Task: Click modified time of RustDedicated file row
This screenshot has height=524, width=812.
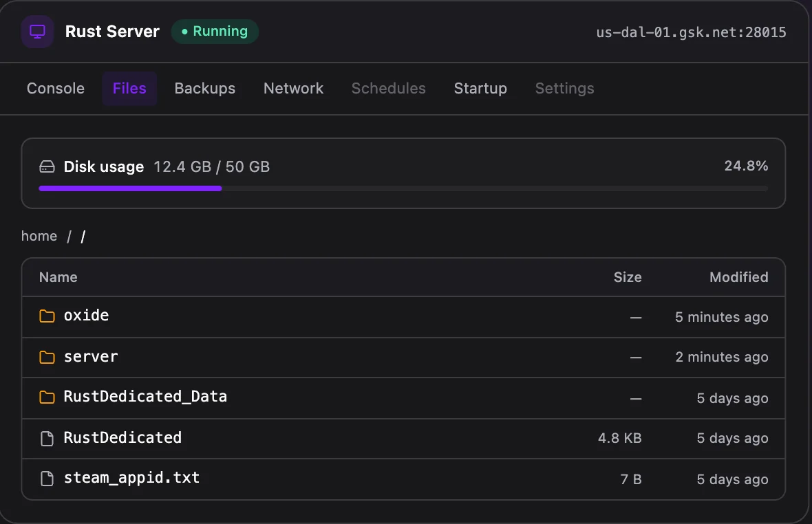Action: click(732, 438)
